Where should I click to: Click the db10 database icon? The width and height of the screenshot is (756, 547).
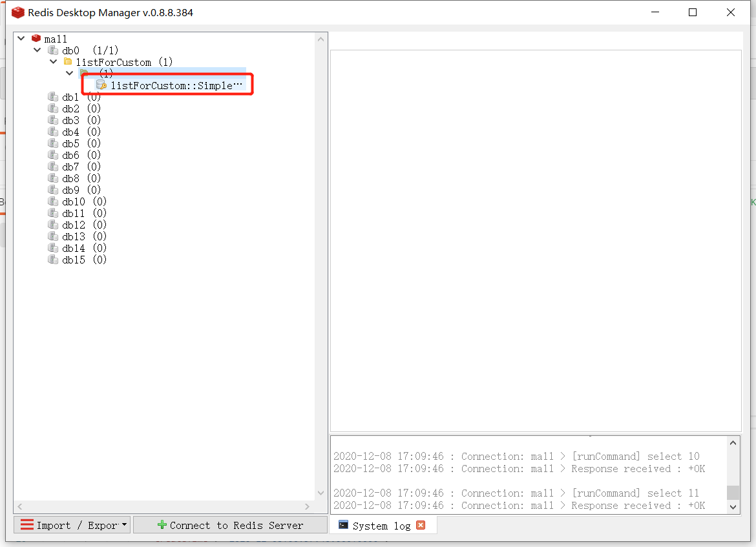click(53, 201)
